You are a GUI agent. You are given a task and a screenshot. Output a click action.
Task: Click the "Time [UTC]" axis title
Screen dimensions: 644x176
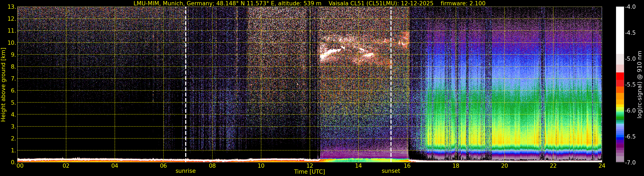pyautogui.click(x=310, y=172)
